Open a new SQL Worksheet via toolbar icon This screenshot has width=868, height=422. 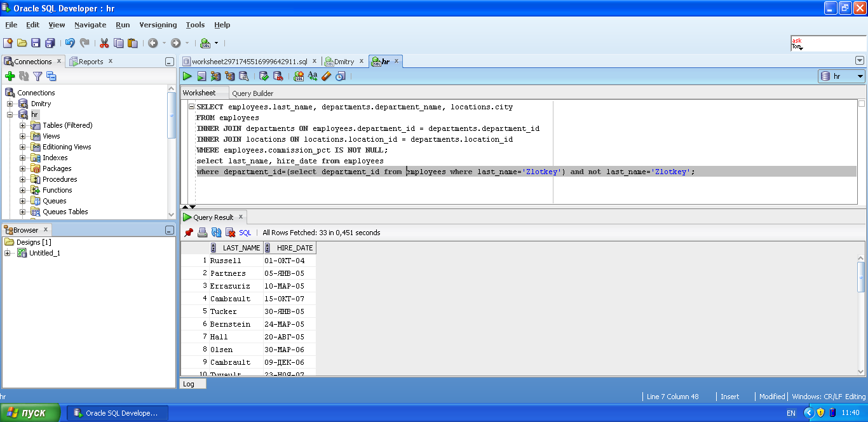(x=205, y=43)
